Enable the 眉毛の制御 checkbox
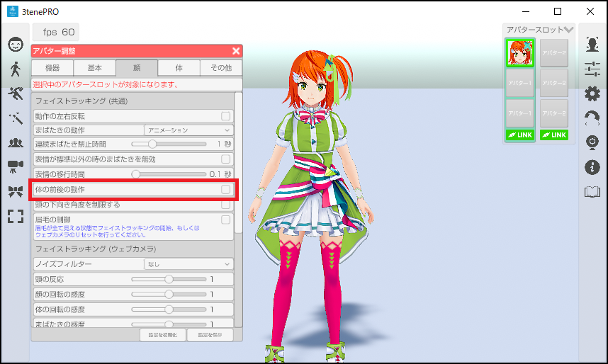 click(225, 220)
